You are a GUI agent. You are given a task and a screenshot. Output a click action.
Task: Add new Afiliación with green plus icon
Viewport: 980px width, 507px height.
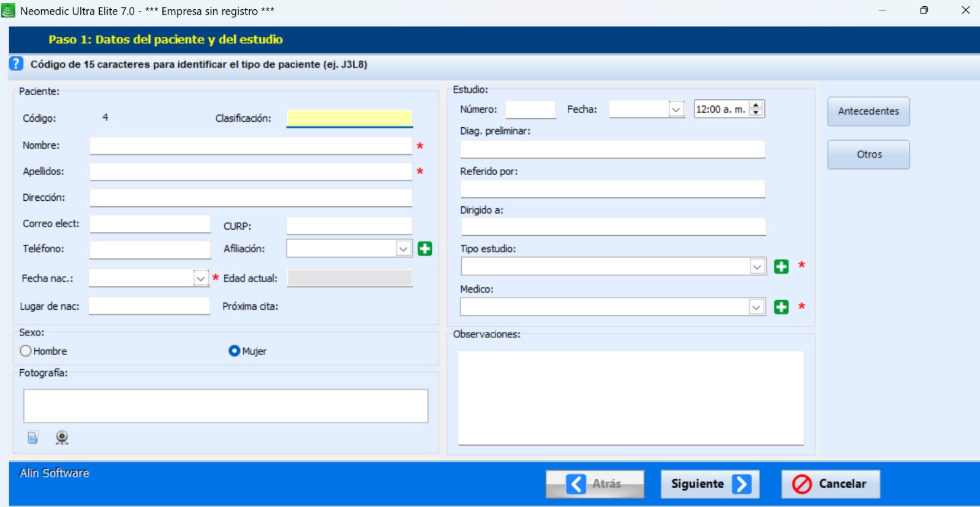coord(424,249)
